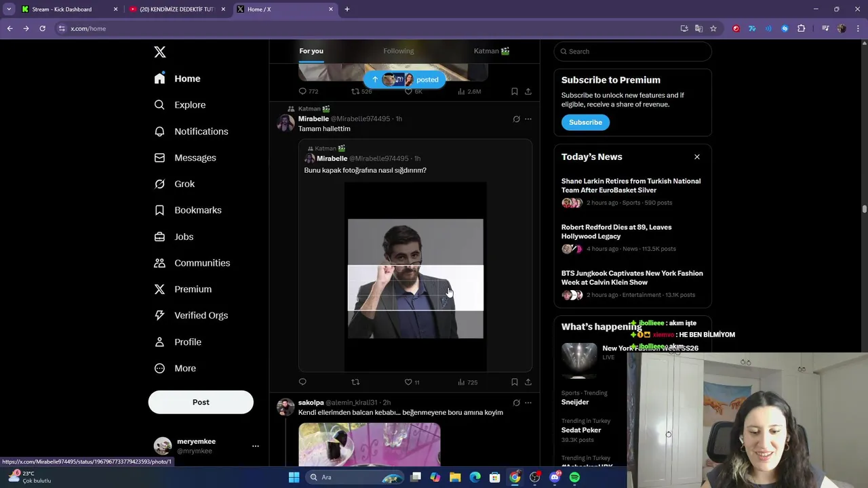Viewport: 868px width, 488px height.
Task: Open Windows Start menu
Action: (x=294, y=477)
